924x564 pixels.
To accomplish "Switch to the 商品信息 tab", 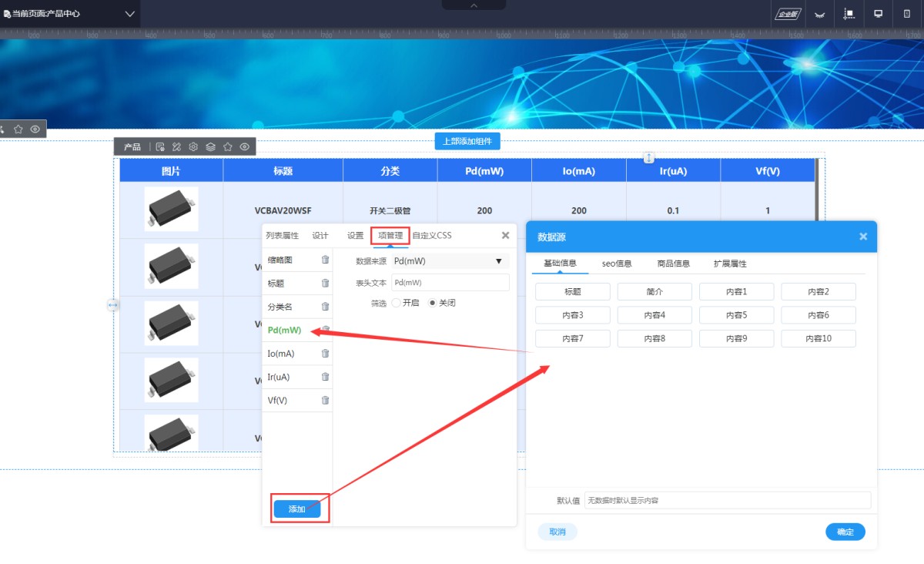I will click(x=673, y=264).
